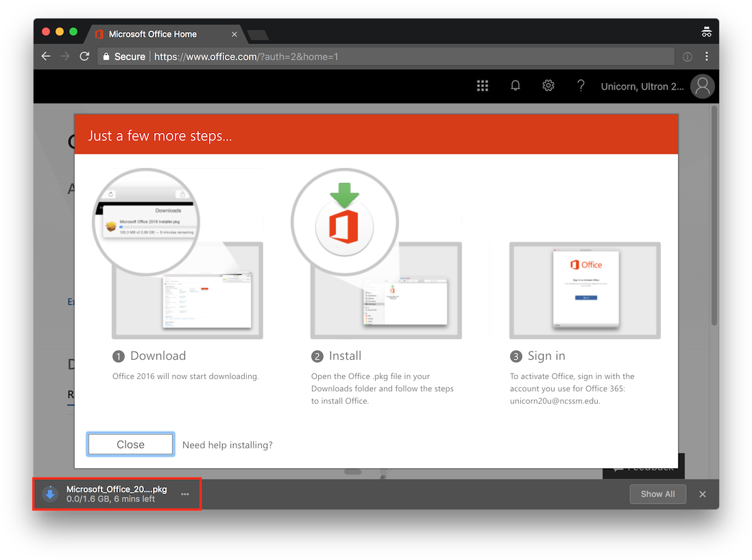Reload the Office home page
This screenshot has width=752, height=560.
[x=84, y=56]
